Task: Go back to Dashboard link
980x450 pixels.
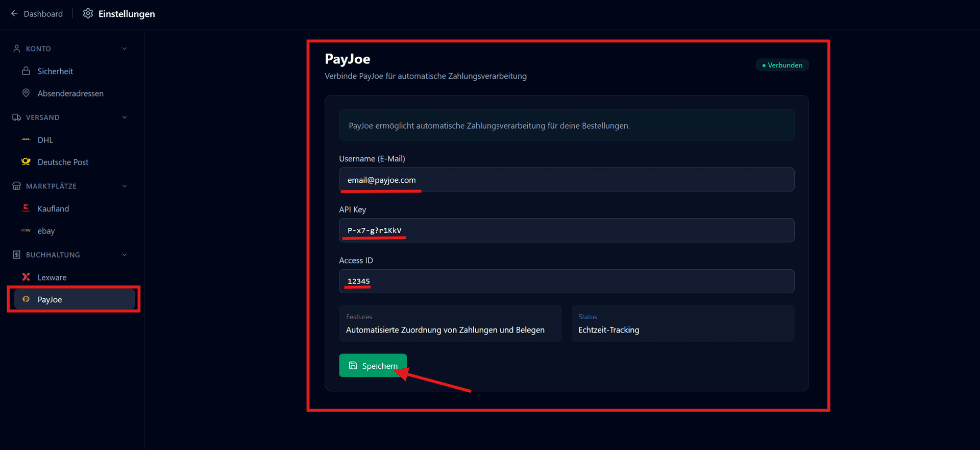Action: [x=43, y=14]
